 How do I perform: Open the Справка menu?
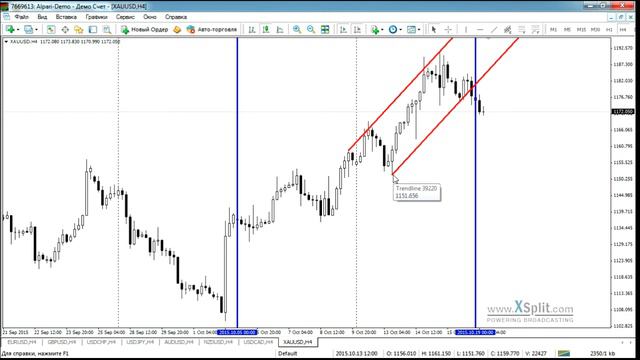click(x=176, y=17)
